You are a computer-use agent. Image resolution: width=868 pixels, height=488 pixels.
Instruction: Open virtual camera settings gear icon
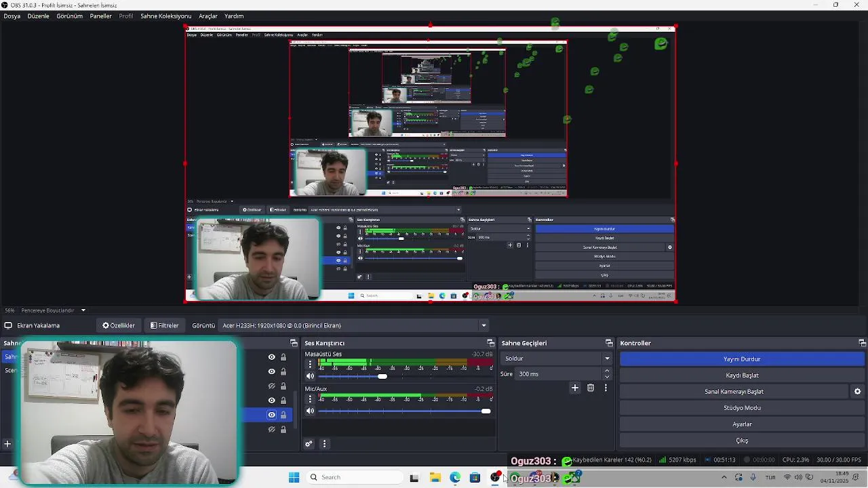click(857, 392)
